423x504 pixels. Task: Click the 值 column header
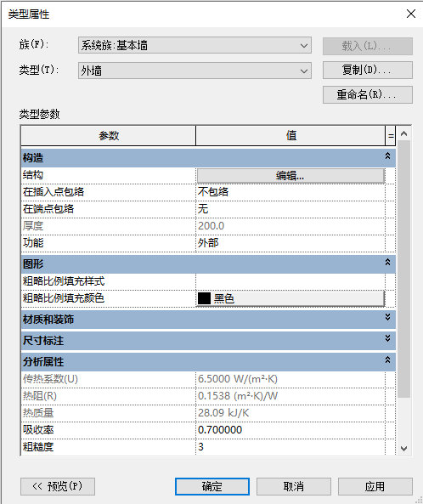tap(290, 136)
